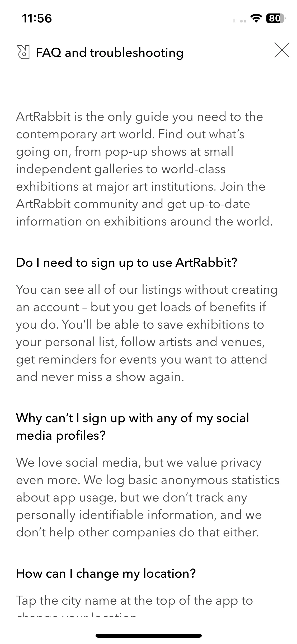Tap the 11:56 clock in status bar
Image resolution: width=297 pixels, height=644 pixels.
point(37,19)
